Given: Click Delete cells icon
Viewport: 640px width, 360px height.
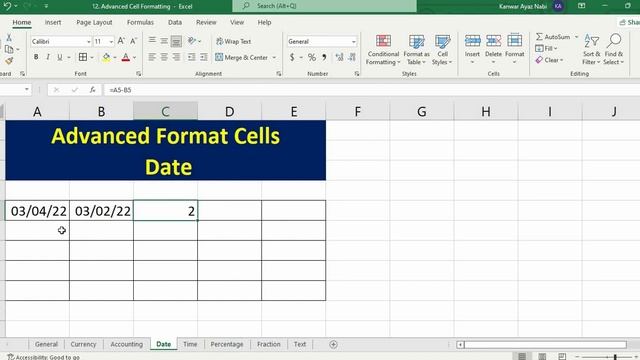Looking at the screenshot, I should (493, 41).
